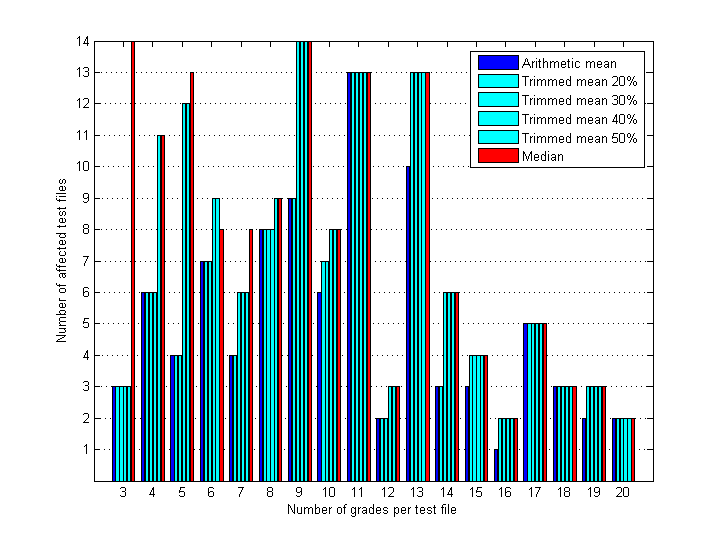Click the red Median bar at x=5
Image resolution: width=721 pixels, height=540 pixels.
point(191,277)
